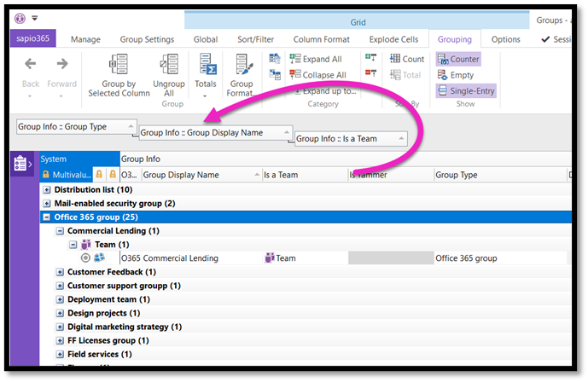Click Group by Selected Column icon
Image resolution: width=588 pixels, height=382 pixels.
pos(119,64)
